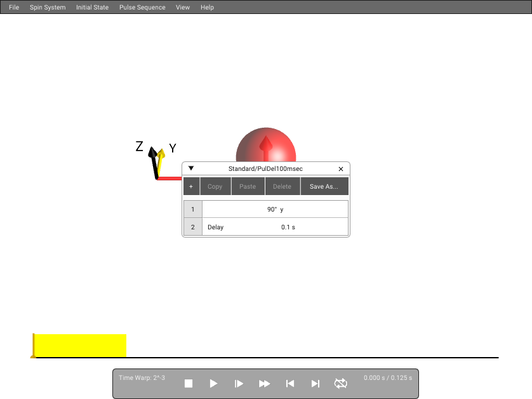Click the Stop playback square icon
Screen dimensions: 532x399
[189, 383]
